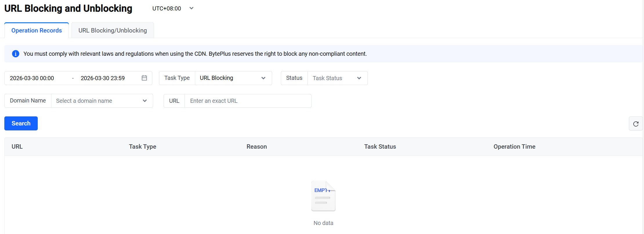Click the refresh icon above the table
This screenshot has height=234, width=644.
(x=636, y=124)
